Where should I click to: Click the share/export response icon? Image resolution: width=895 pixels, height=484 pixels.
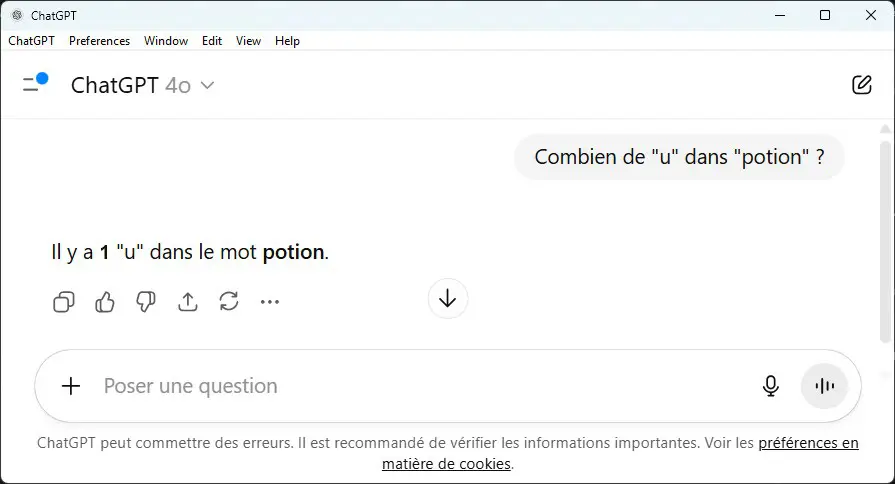coord(188,301)
